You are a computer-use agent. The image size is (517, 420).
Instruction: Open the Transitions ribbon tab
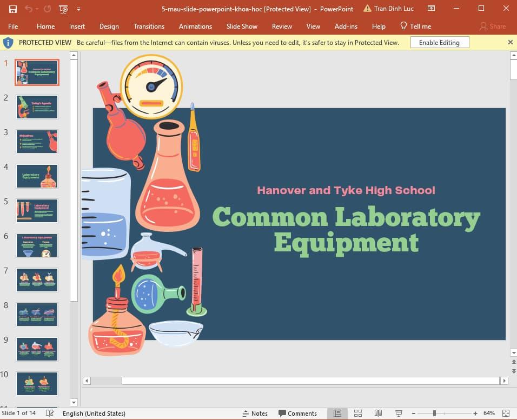(149, 26)
